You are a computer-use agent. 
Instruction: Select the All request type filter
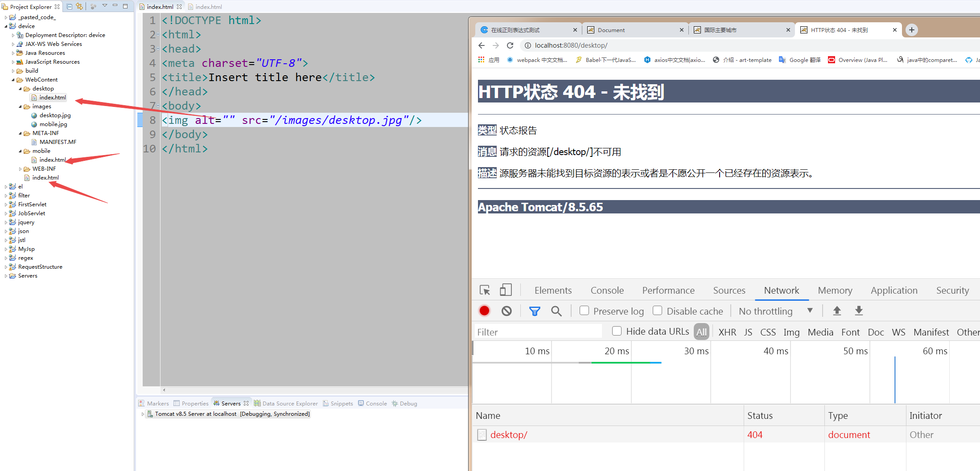[701, 332]
